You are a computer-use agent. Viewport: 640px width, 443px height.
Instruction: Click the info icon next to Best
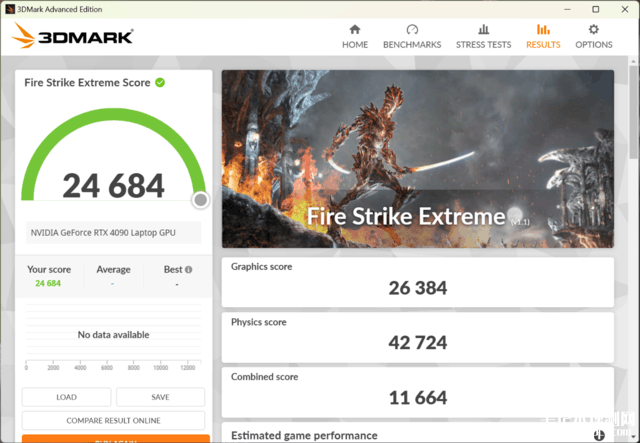coord(188,269)
